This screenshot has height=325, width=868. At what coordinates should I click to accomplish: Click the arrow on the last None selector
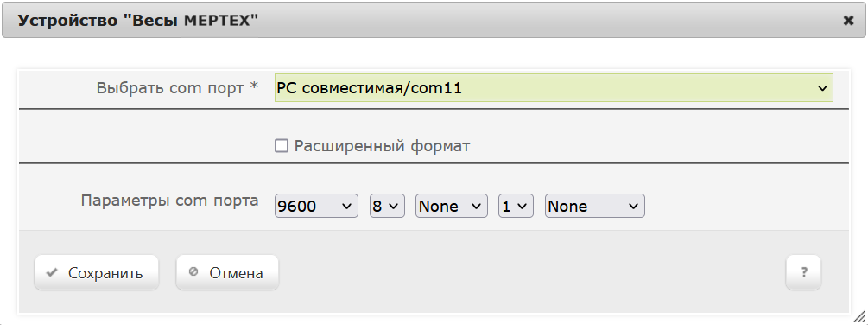pyautogui.click(x=634, y=207)
